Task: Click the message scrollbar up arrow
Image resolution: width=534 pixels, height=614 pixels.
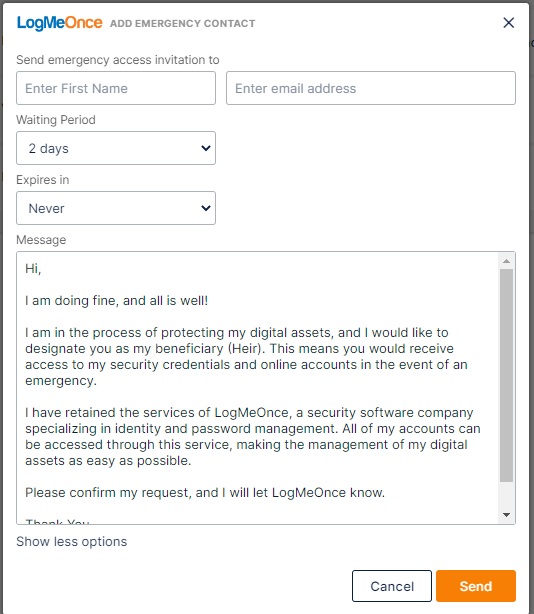Action: click(x=506, y=261)
